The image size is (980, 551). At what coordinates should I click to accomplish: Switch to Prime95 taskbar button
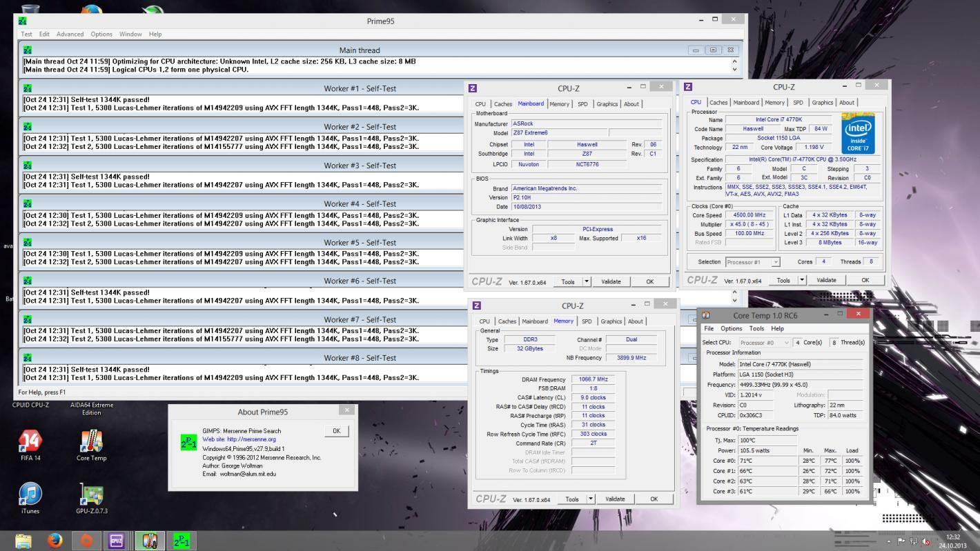coord(182,541)
